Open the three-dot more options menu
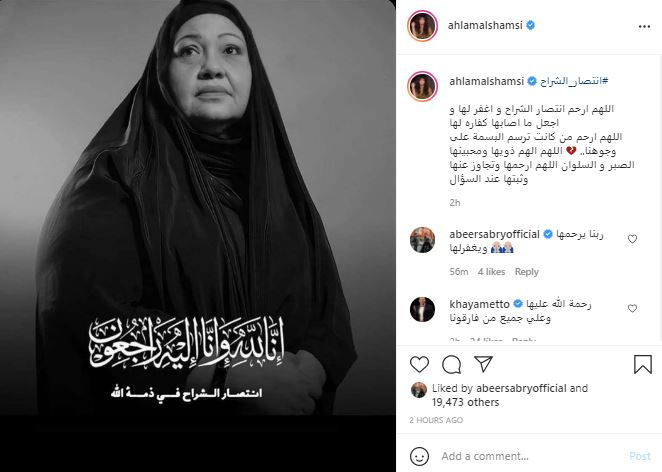 (x=644, y=27)
